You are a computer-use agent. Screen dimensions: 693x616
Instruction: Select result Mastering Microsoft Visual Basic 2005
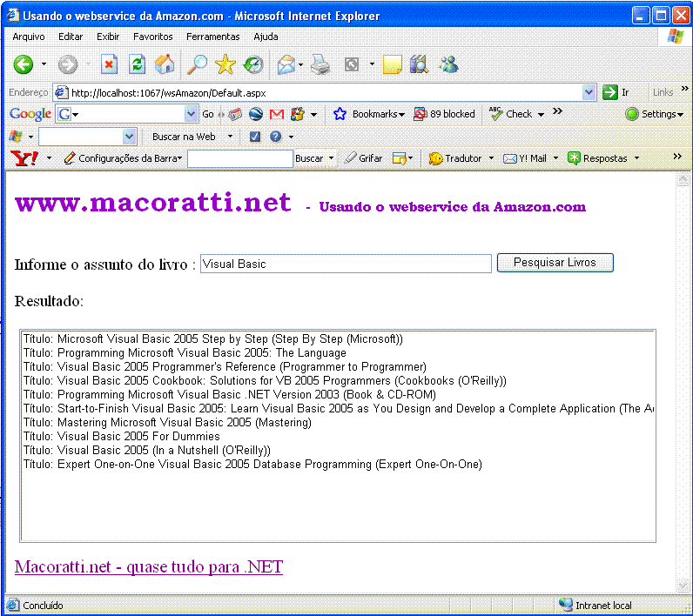[167, 423]
